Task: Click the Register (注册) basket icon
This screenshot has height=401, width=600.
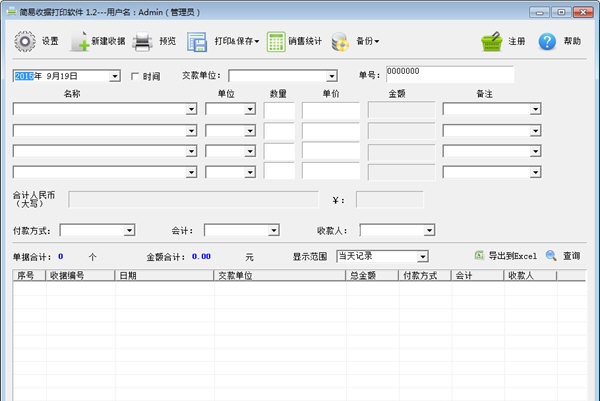Action: click(491, 42)
